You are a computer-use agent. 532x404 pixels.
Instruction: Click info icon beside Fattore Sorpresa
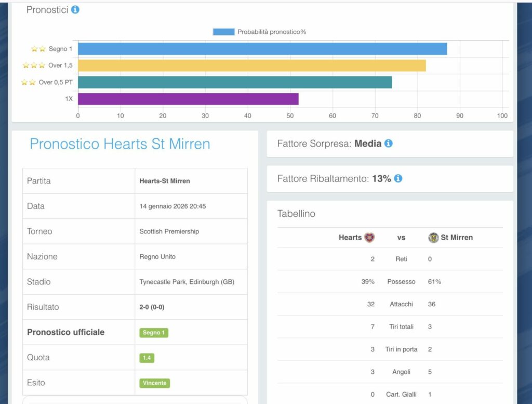tap(388, 144)
